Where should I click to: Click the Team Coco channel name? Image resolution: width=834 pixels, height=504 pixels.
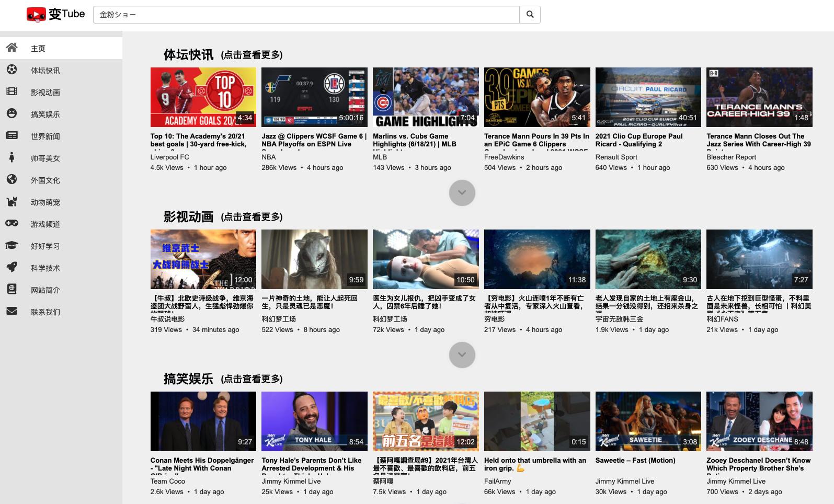pos(167,481)
